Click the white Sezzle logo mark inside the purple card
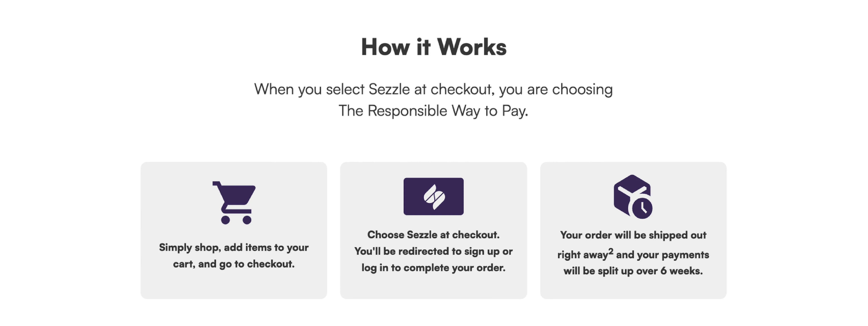Viewport: 868px width, 326px height. (434, 197)
